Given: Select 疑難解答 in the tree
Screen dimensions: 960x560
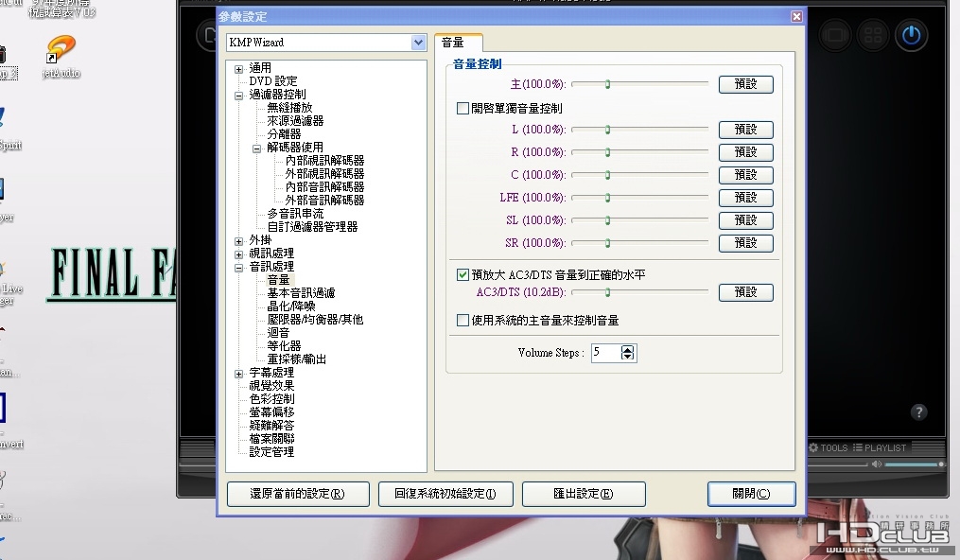Looking at the screenshot, I should [x=271, y=426].
